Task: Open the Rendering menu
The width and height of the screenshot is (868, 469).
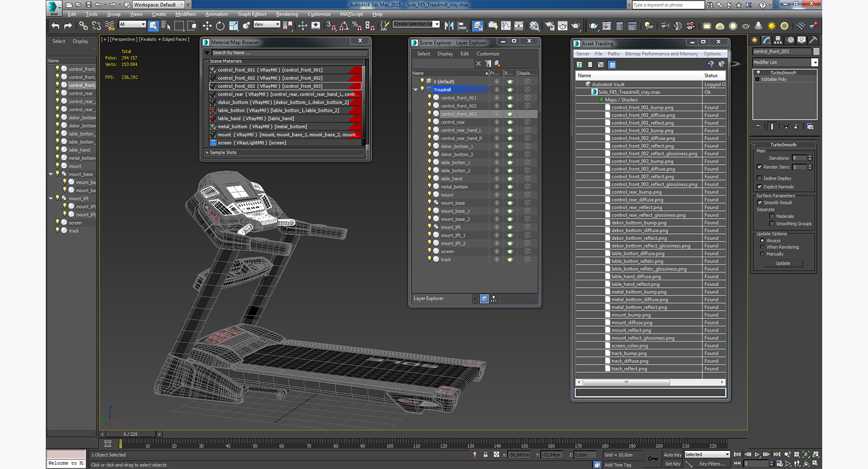Action: 287,14
